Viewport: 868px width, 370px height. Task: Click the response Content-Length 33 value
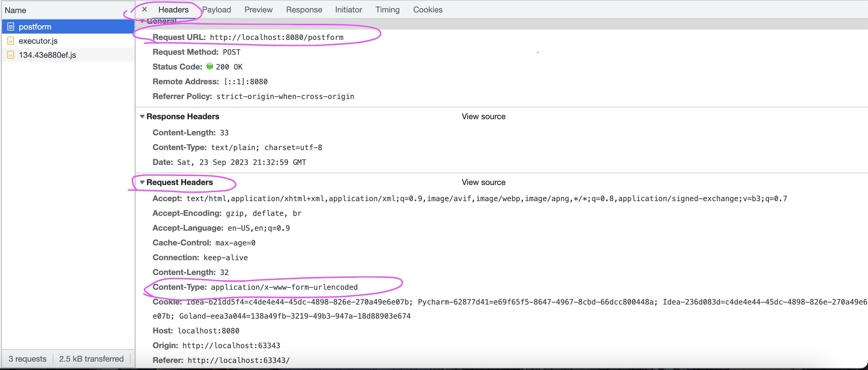point(224,133)
